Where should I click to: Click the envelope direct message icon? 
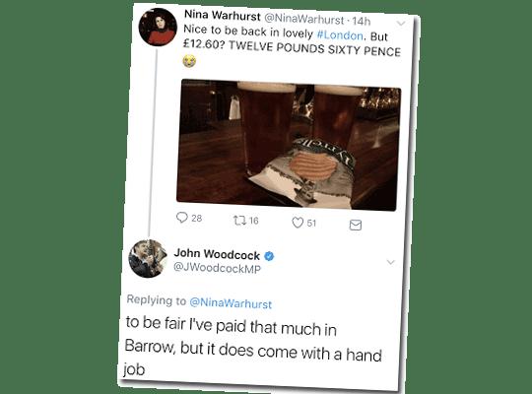pyautogui.click(x=356, y=225)
